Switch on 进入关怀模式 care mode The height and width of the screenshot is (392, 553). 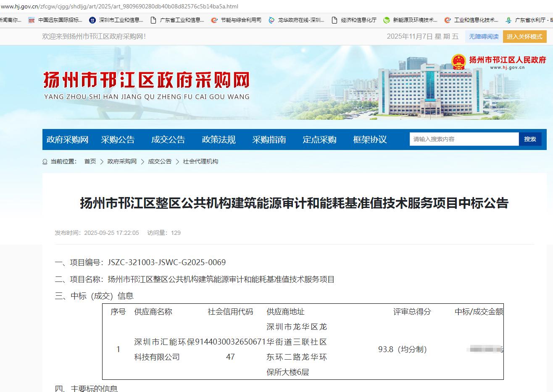tap(524, 37)
